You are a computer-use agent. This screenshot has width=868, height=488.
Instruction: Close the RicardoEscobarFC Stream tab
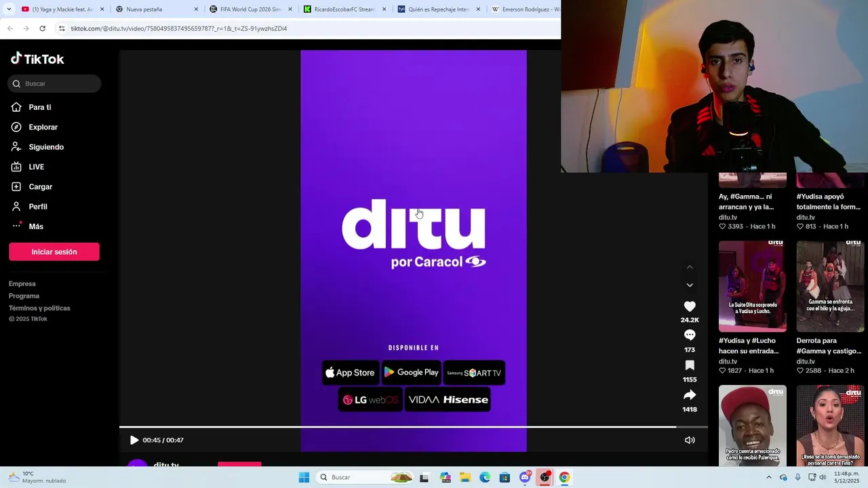(384, 9)
